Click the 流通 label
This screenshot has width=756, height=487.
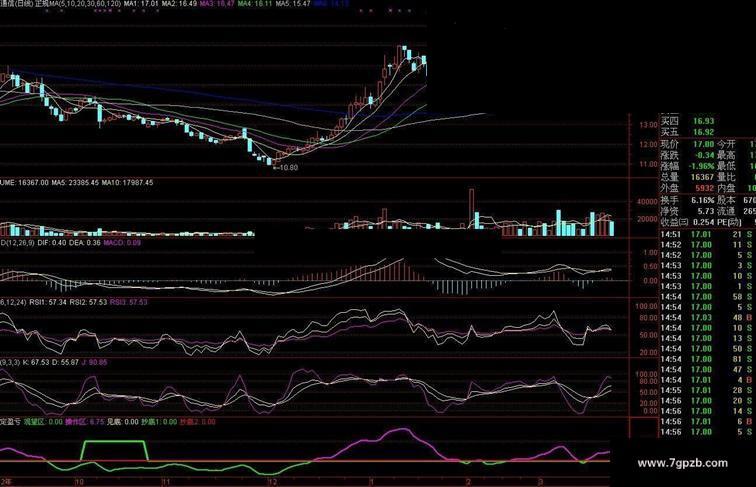[727, 211]
